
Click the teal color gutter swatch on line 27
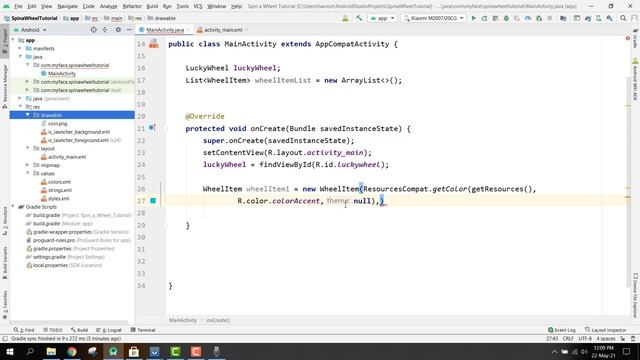153,201
